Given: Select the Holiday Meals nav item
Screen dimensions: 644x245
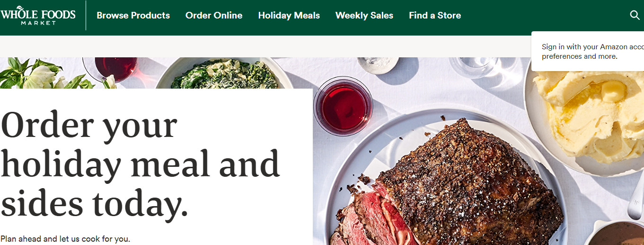Looking at the screenshot, I should 289,16.
